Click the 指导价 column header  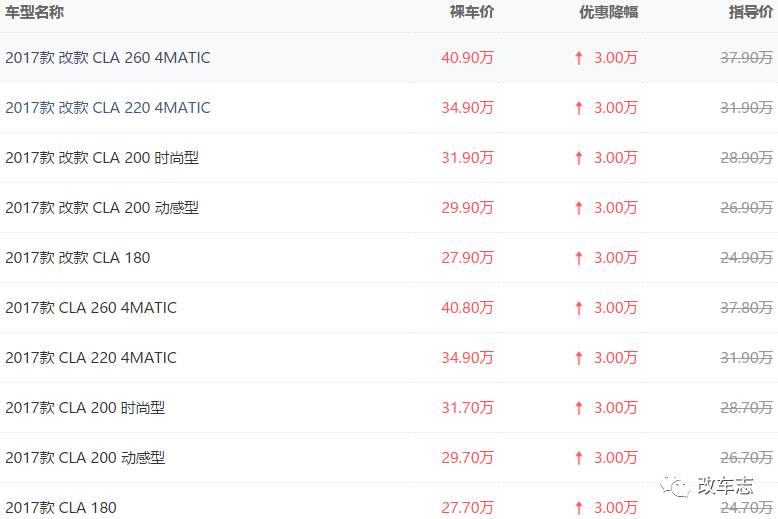pos(751,12)
